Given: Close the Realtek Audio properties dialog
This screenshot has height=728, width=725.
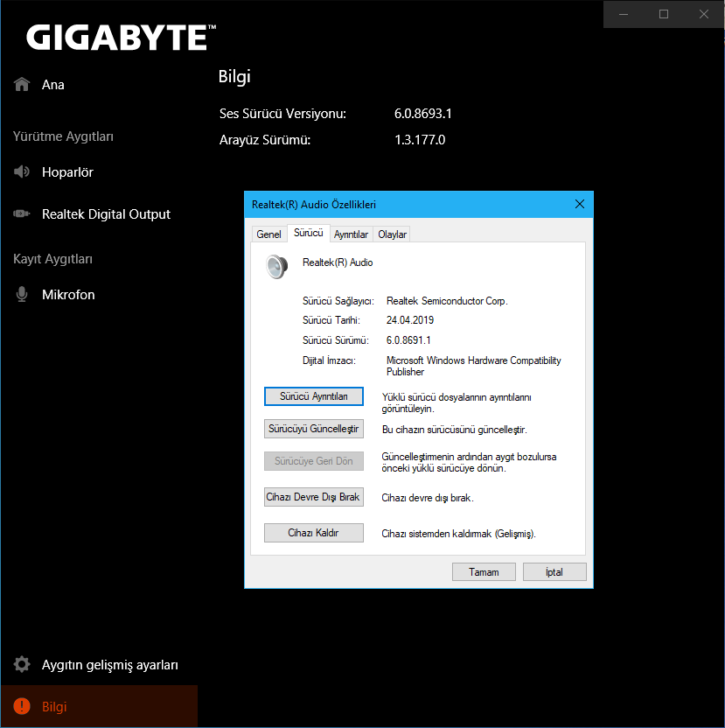Looking at the screenshot, I should tap(579, 204).
